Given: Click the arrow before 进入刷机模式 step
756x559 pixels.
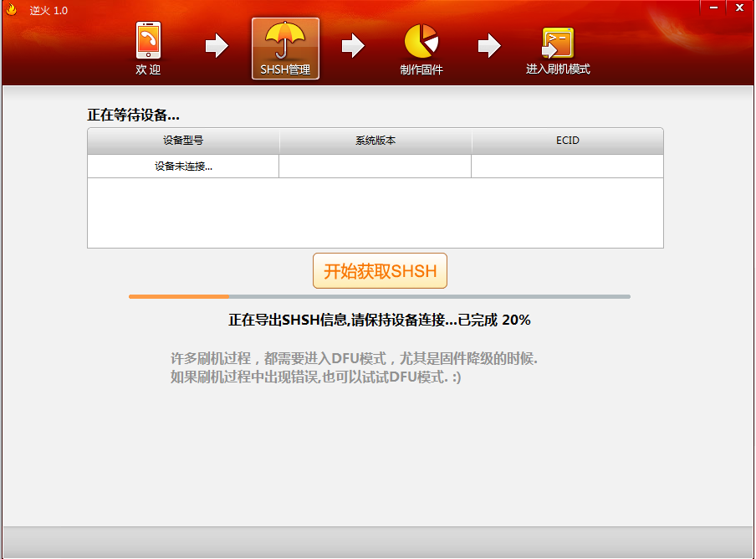Looking at the screenshot, I should [489, 46].
